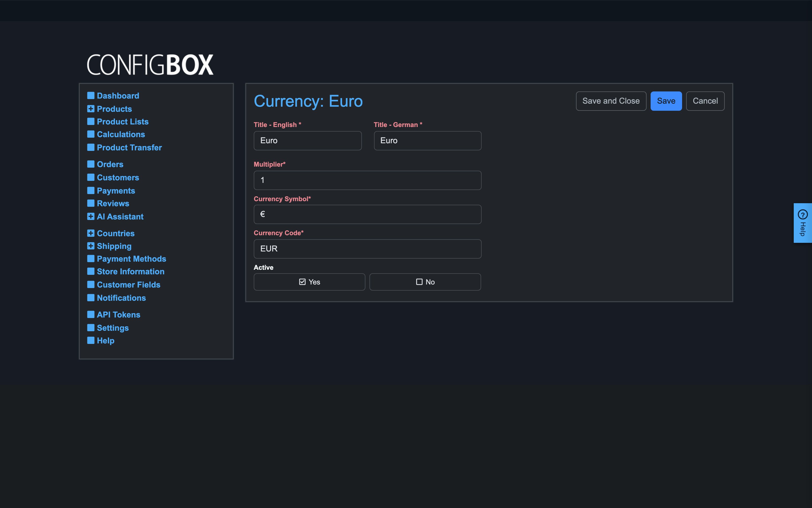Focus the Title - German field

click(x=428, y=141)
